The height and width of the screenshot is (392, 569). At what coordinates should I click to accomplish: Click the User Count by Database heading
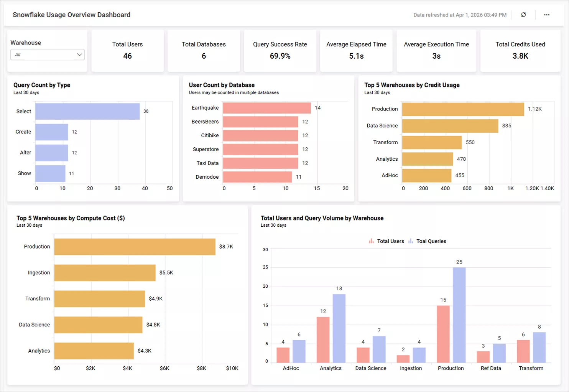click(222, 85)
